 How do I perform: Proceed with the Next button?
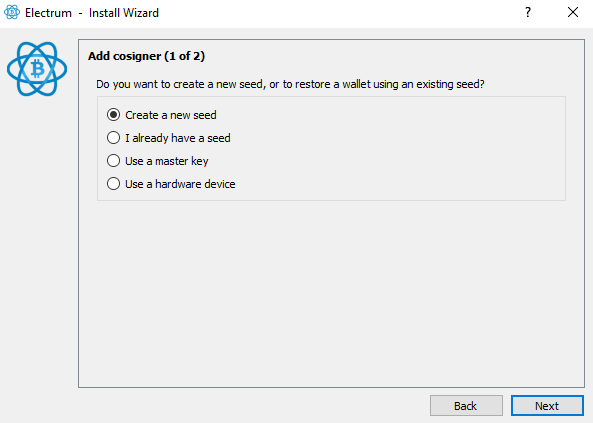[x=547, y=406]
